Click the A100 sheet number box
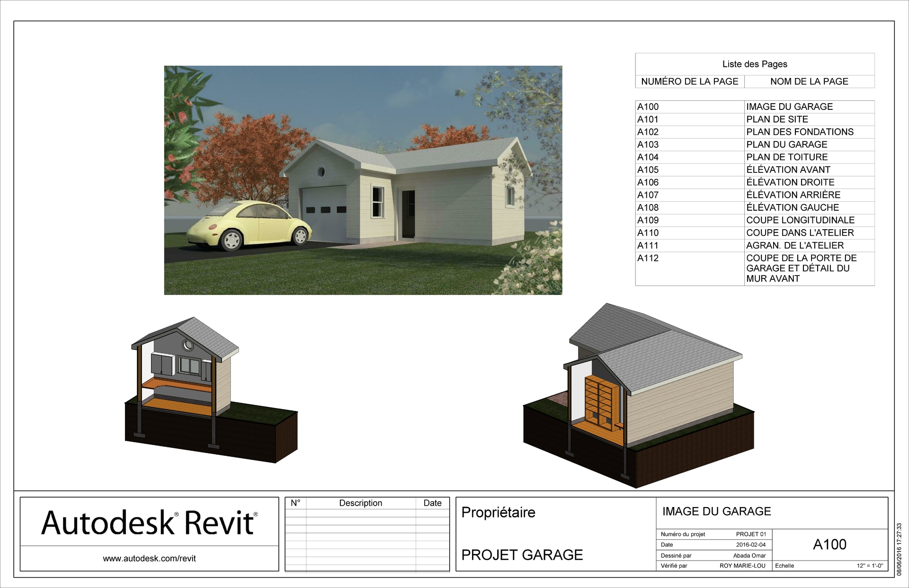 point(829,544)
